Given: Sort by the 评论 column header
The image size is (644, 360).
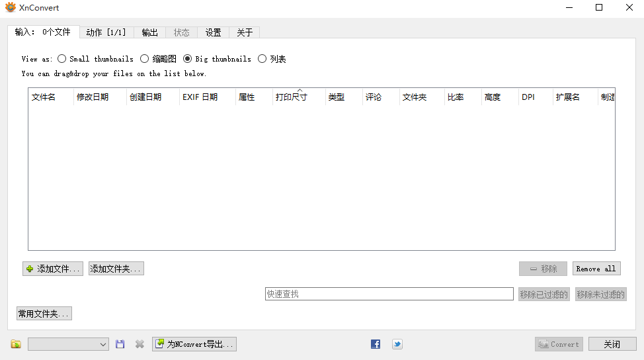Looking at the screenshot, I should pyautogui.click(x=381, y=97).
